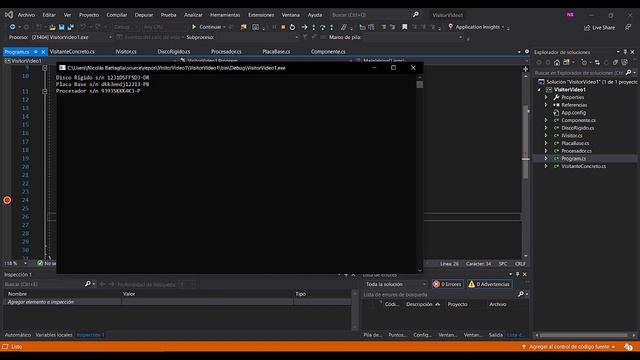The height and width of the screenshot is (360, 640).
Task: Open the Subproceso dropdown
Action: [257, 37]
